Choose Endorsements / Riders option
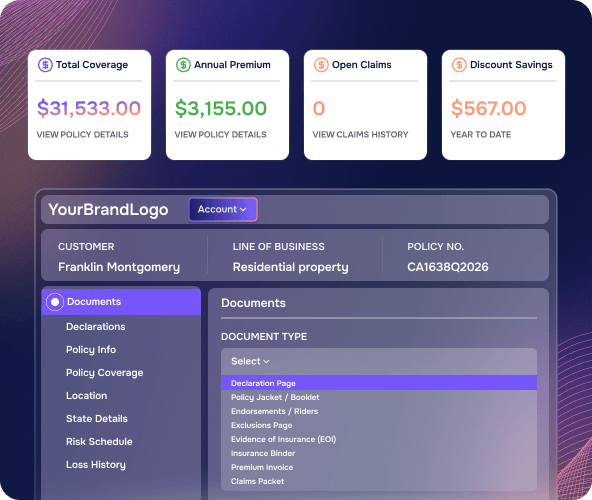 [x=274, y=411]
